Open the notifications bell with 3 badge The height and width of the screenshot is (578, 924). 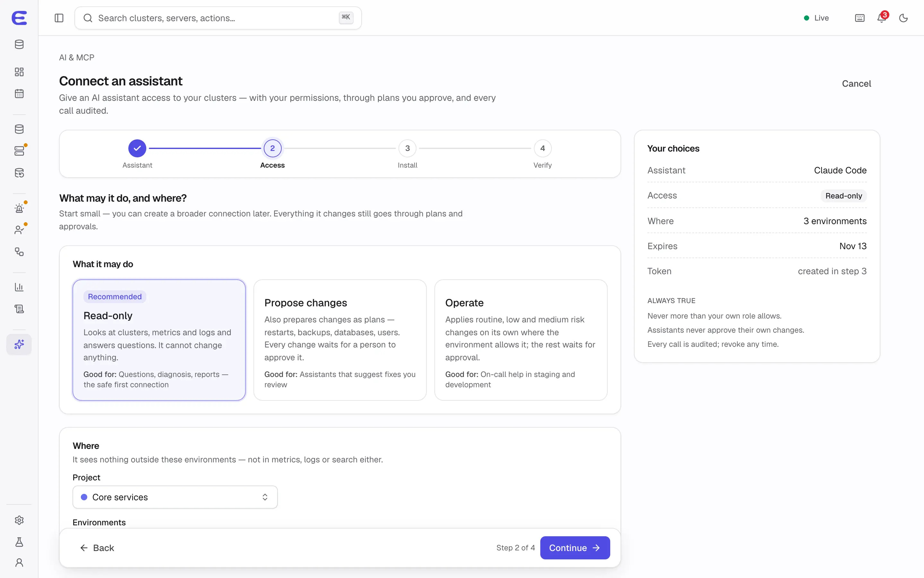[x=882, y=18]
